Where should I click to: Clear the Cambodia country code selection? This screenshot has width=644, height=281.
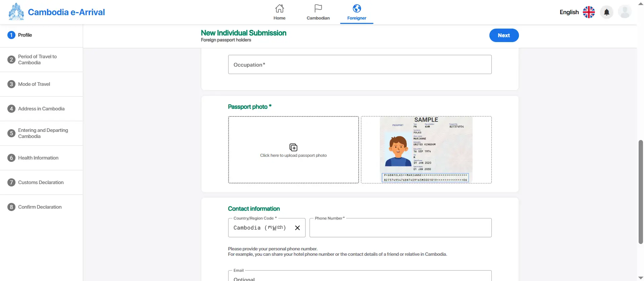pyautogui.click(x=297, y=228)
